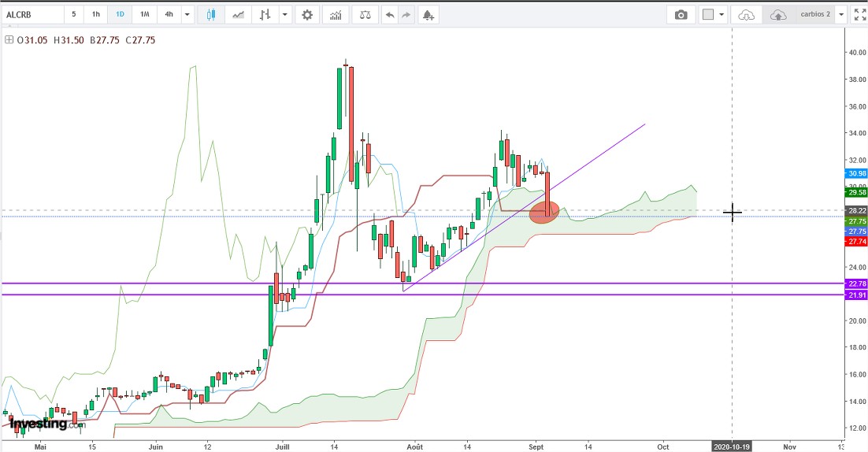Undo the last chart action
The width and height of the screenshot is (868, 452).
point(390,15)
